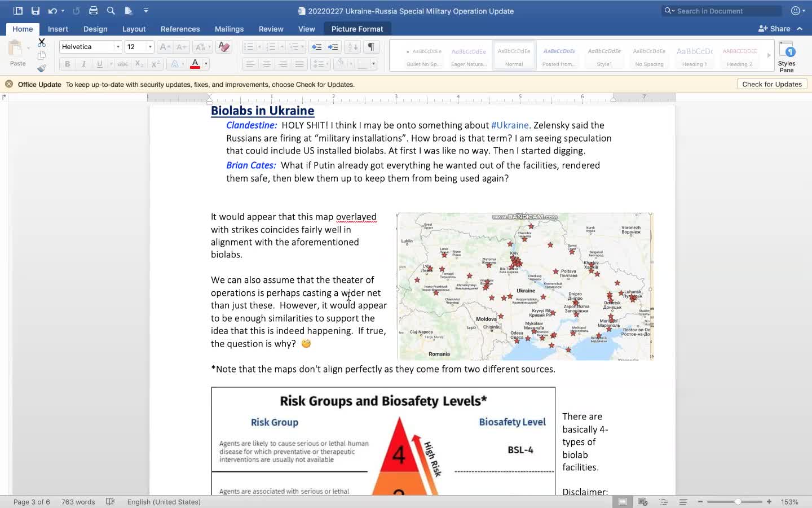Switch to the Insert tab
812x508 pixels.
[x=58, y=29]
